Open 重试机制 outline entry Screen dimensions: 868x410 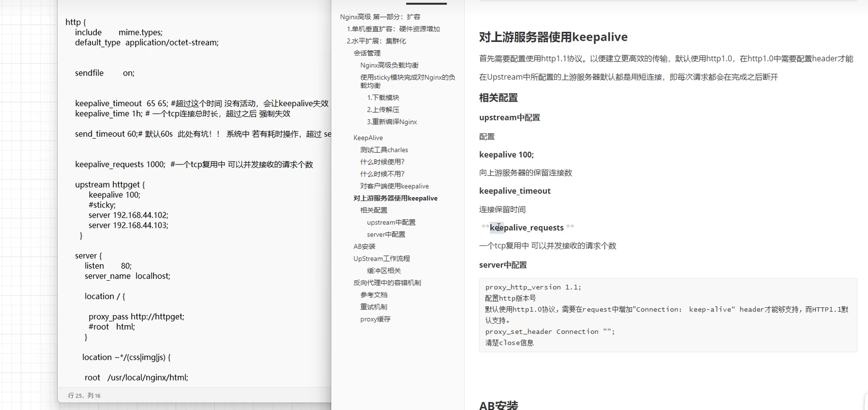[374, 307]
